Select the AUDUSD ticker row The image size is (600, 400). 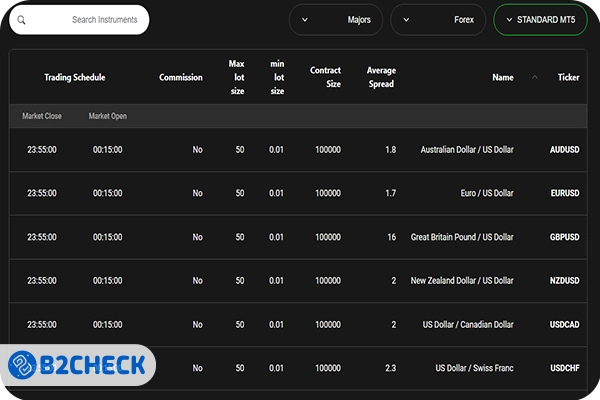pyautogui.click(x=564, y=150)
